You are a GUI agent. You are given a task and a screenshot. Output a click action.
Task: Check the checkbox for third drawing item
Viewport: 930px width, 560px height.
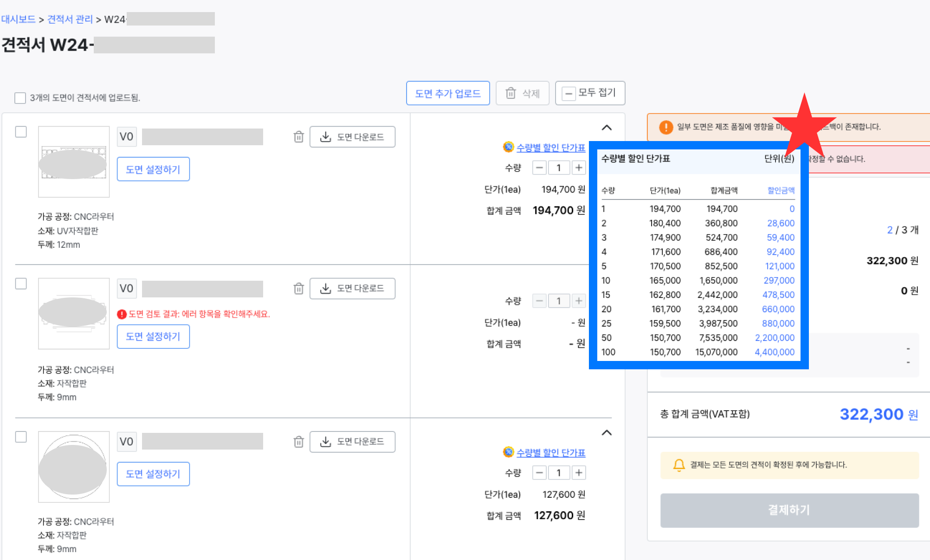coord(21,437)
